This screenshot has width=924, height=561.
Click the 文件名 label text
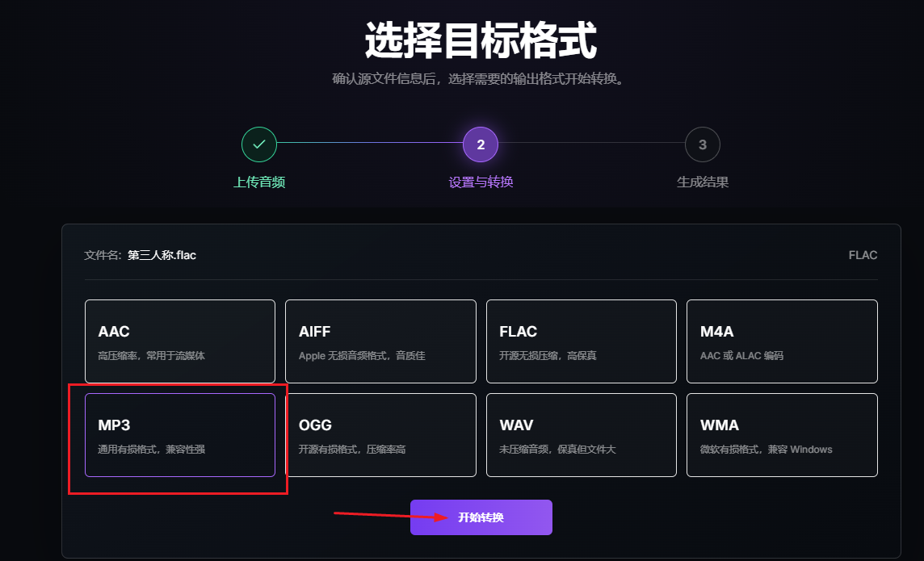(103, 255)
